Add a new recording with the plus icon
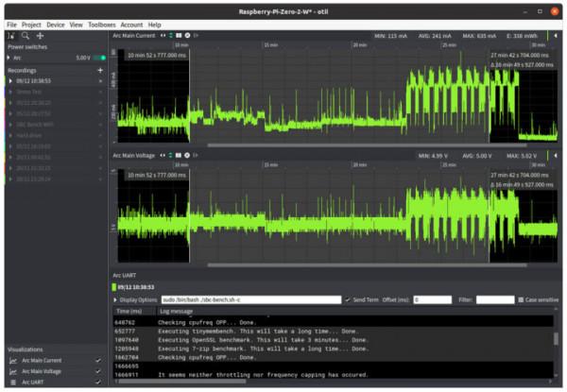The width and height of the screenshot is (567, 392). click(100, 70)
